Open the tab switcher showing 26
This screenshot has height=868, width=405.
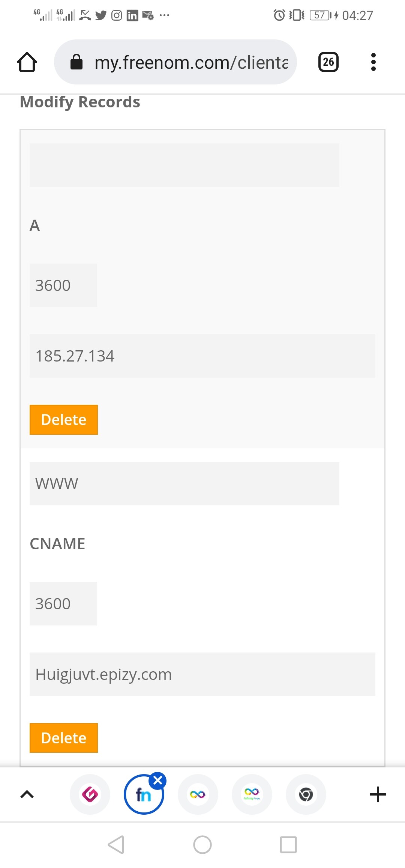click(x=328, y=62)
